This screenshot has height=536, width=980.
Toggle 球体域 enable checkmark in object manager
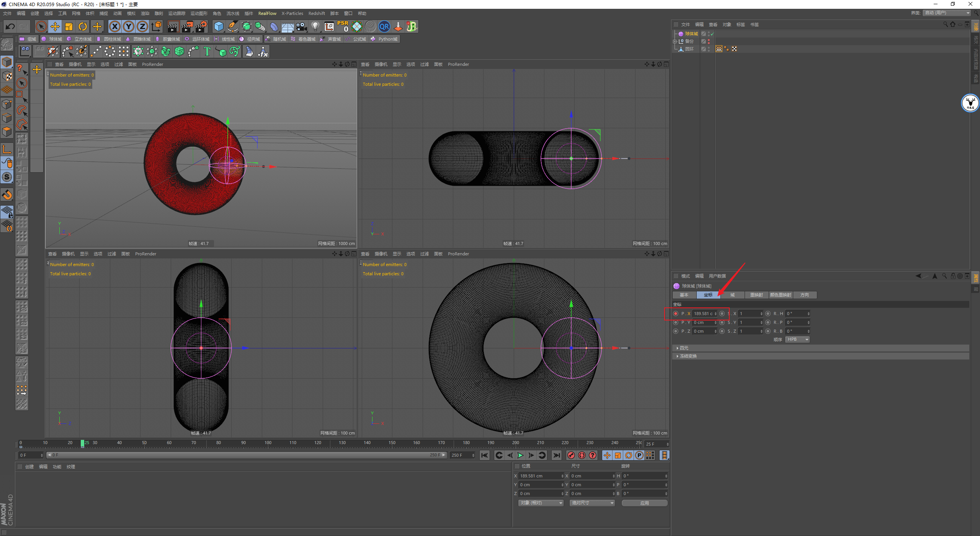pyautogui.click(x=712, y=34)
